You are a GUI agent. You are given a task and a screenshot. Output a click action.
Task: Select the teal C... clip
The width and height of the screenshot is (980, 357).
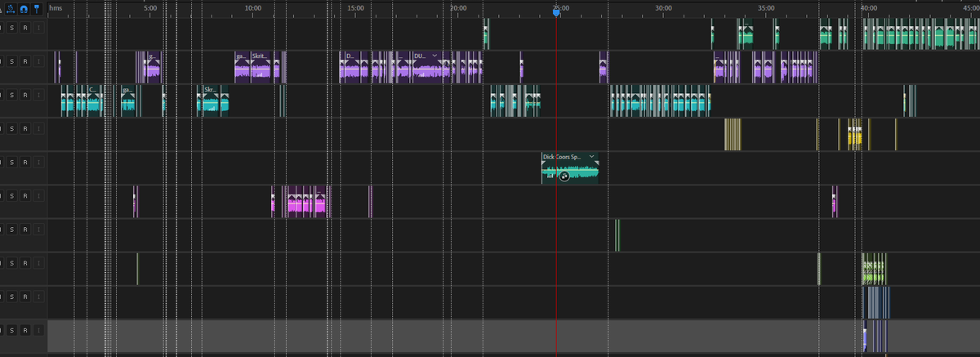coord(95,100)
